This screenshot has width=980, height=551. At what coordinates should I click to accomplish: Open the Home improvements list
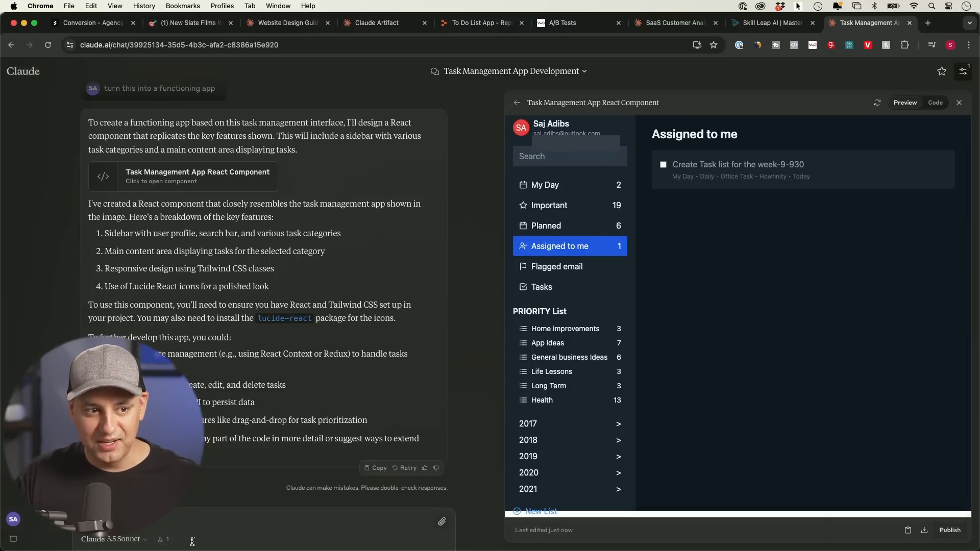pos(570,329)
